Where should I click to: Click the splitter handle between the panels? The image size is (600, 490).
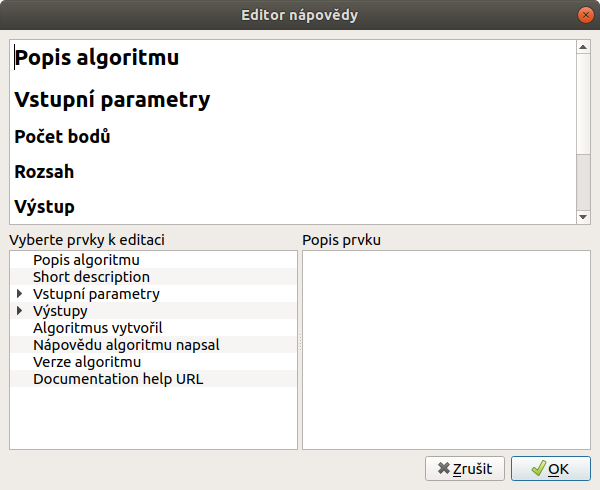pyautogui.click(x=300, y=342)
